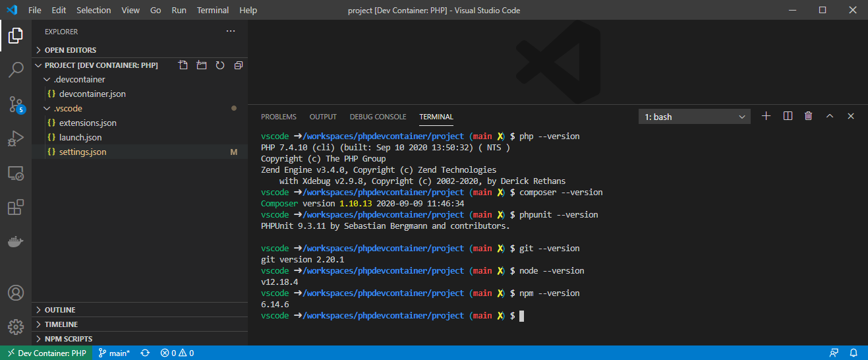Collapse the .devcontainer folder

pos(140,80)
